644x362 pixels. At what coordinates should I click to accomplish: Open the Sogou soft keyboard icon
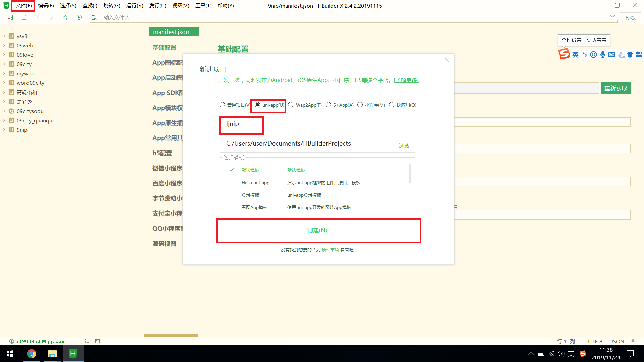[x=612, y=54]
